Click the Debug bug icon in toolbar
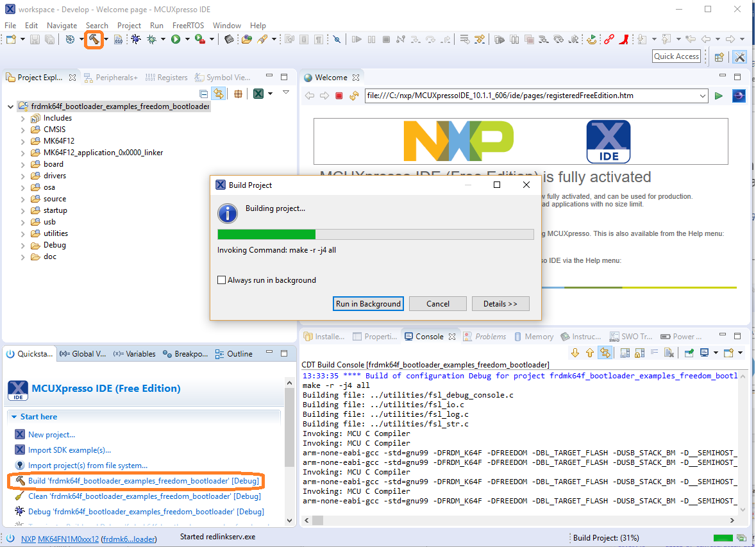 click(x=135, y=39)
